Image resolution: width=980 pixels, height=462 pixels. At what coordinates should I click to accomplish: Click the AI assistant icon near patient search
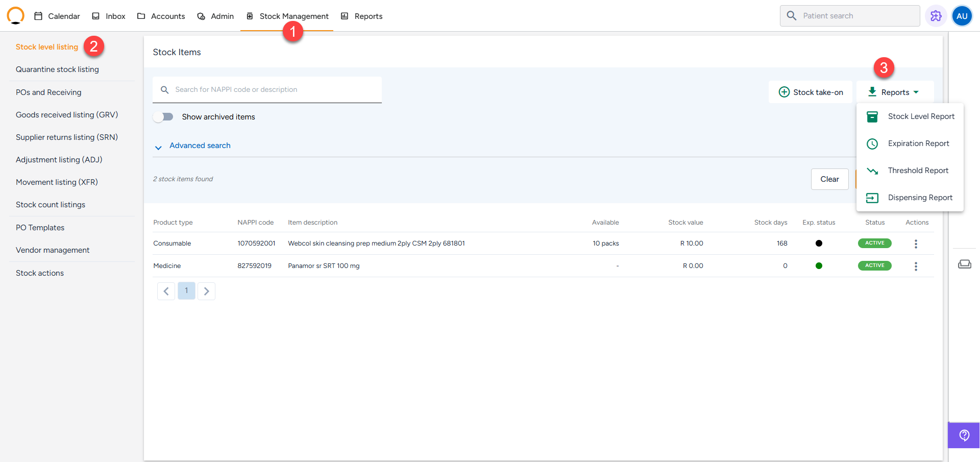(x=936, y=16)
